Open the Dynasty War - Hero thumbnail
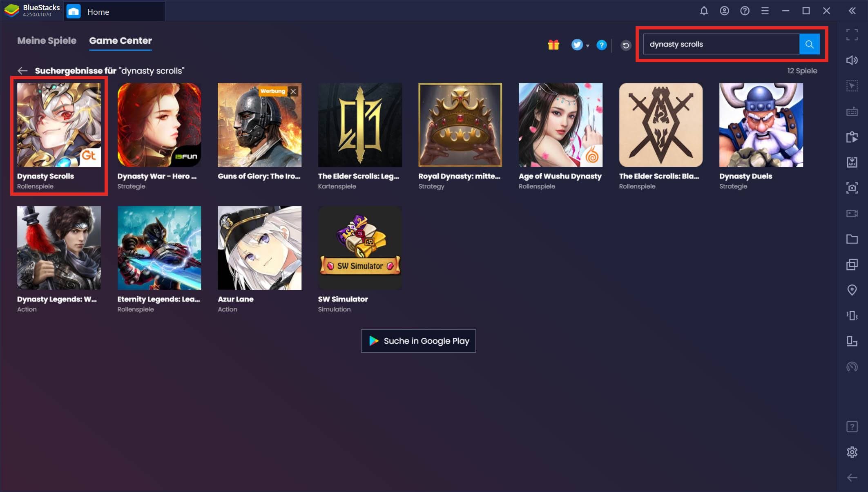This screenshot has width=868, height=492. pyautogui.click(x=159, y=125)
